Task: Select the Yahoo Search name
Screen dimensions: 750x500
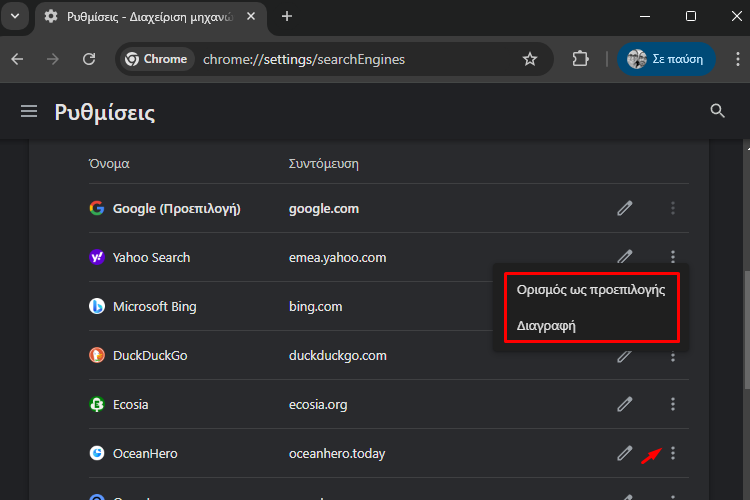Action: pos(151,257)
